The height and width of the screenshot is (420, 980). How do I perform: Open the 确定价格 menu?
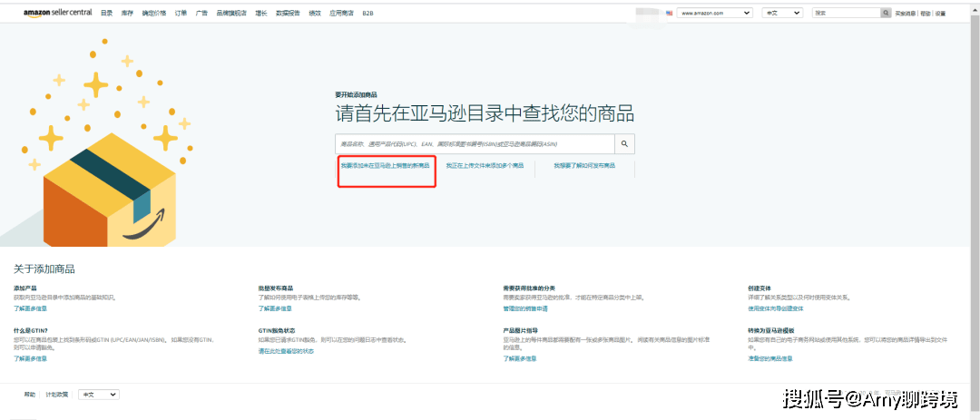[154, 13]
